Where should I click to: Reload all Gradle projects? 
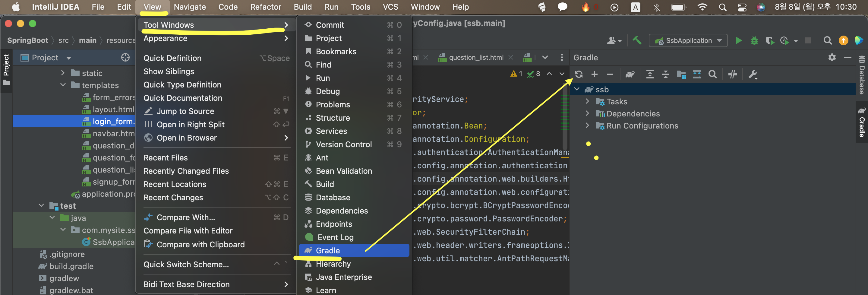[x=579, y=74]
